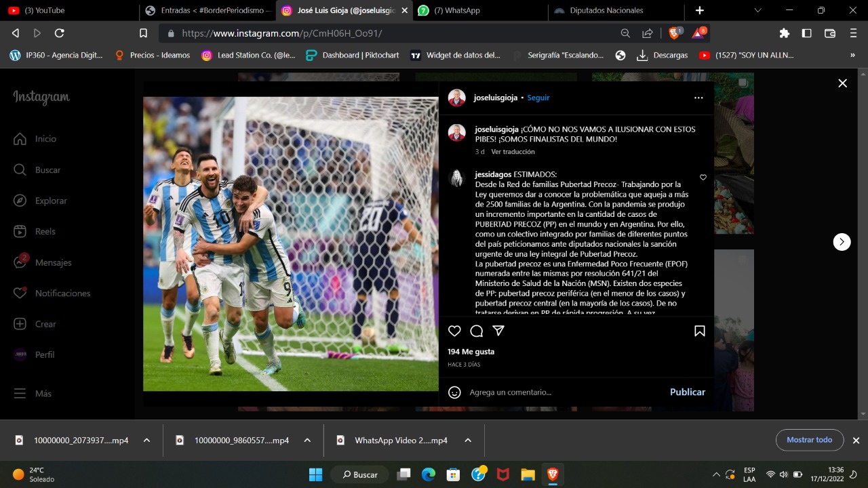
Task: Open Mensajes in Instagram sidebar
Action: (53, 262)
